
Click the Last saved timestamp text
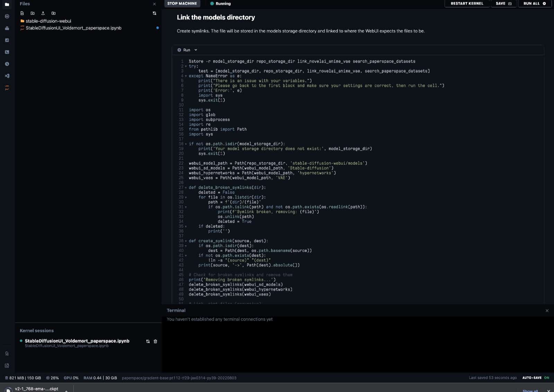point(493,378)
